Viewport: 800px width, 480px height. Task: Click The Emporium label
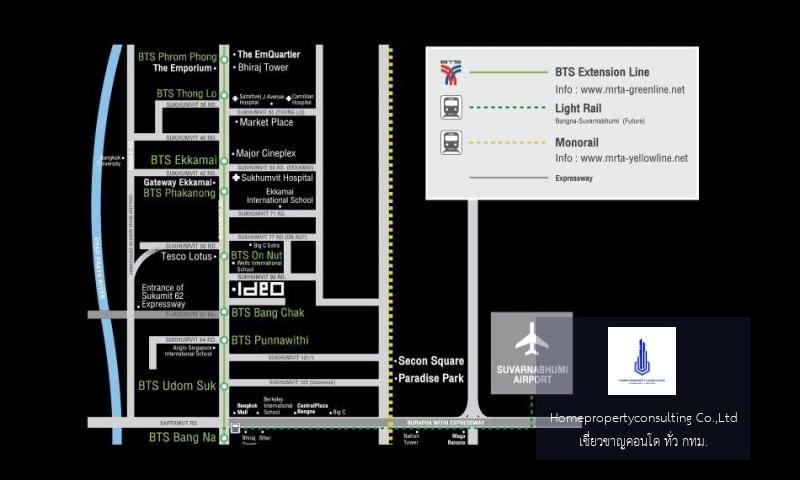point(182,68)
